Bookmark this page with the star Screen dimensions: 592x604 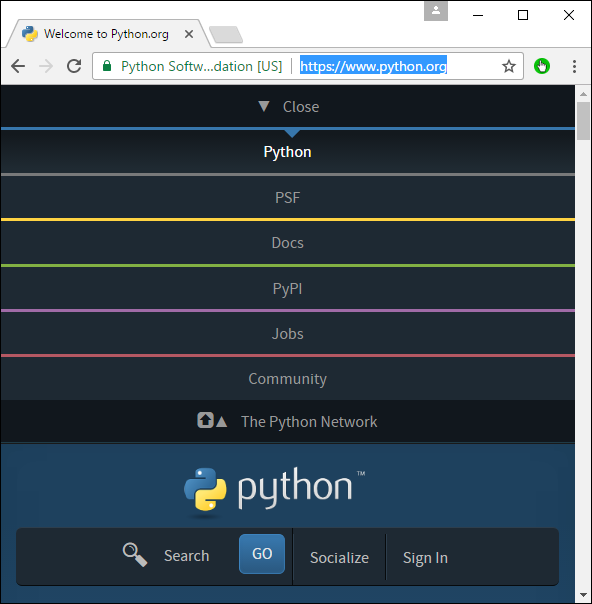(509, 66)
